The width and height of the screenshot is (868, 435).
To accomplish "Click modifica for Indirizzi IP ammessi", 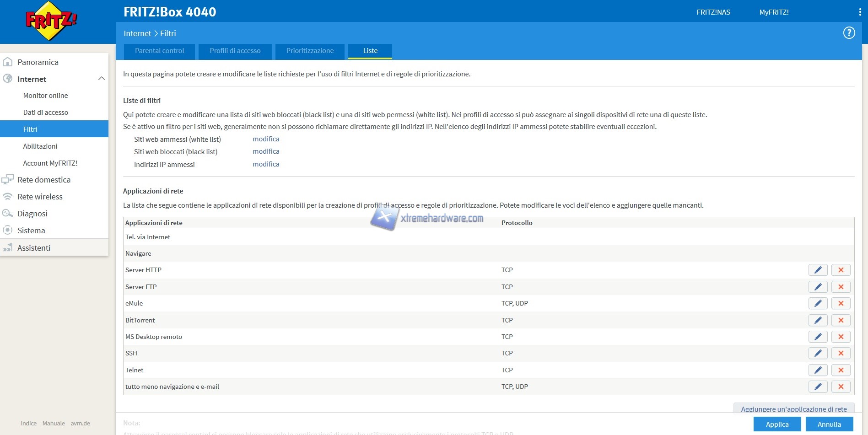I will [x=266, y=164].
